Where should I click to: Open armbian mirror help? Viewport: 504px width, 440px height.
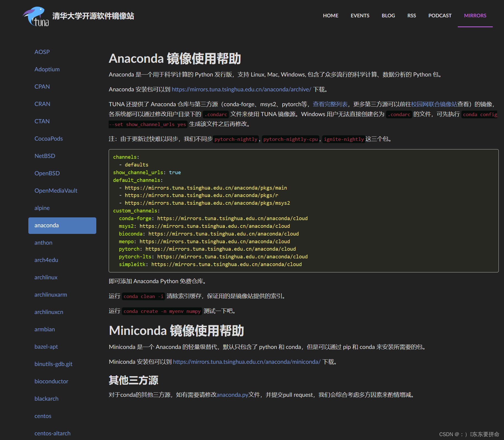tap(45, 329)
